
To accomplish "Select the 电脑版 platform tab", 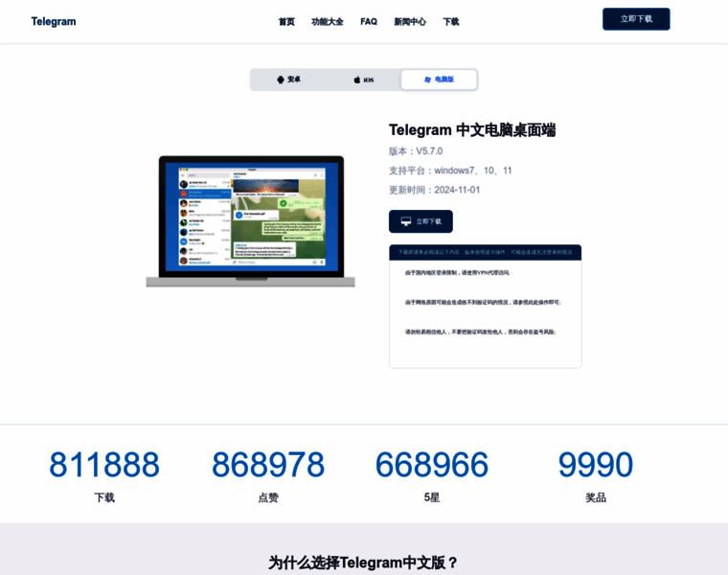I will pyautogui.click(x=439, y=80).
